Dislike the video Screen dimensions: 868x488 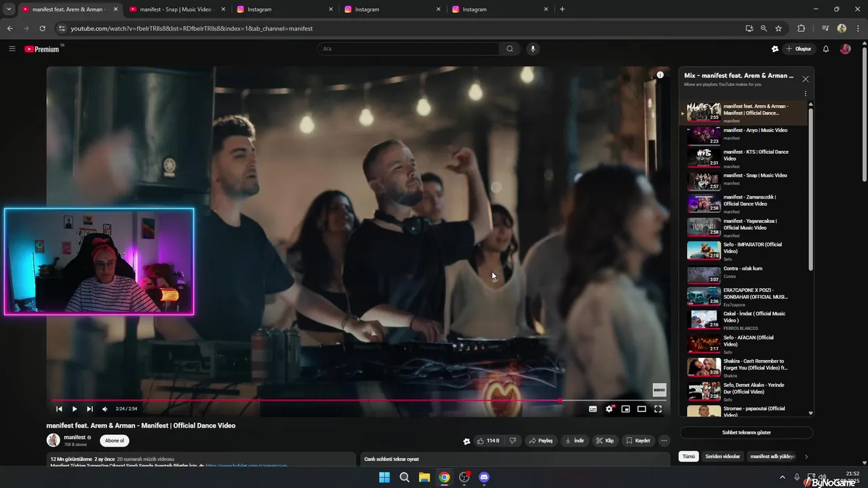tap(513, 441)
